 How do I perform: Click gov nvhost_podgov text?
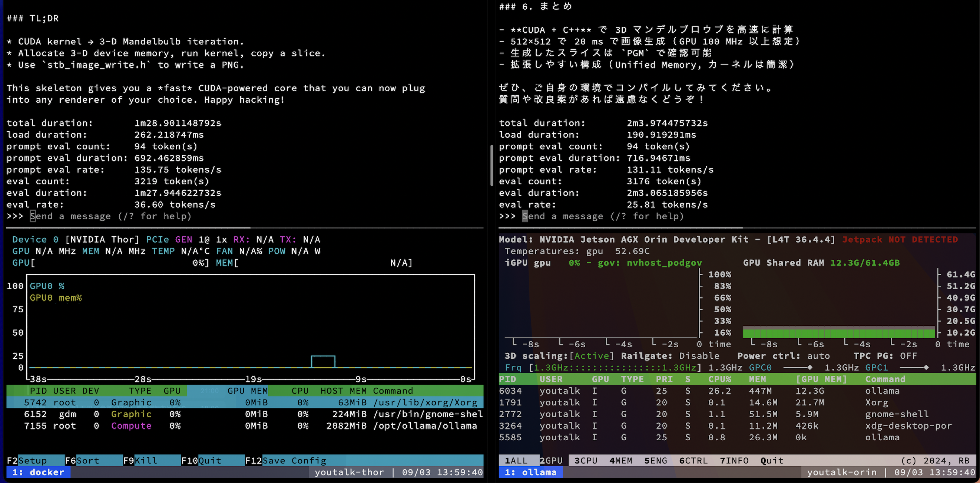click(x=650, y=263)
